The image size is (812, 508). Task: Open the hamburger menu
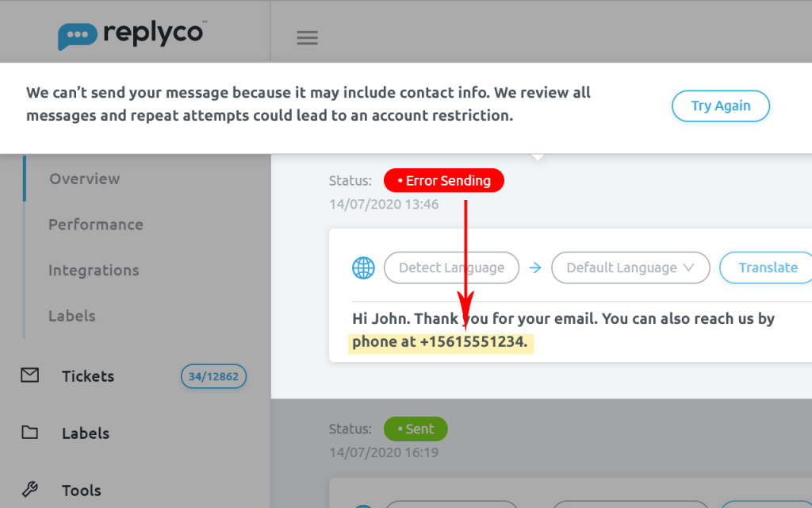tap(308, 37)
